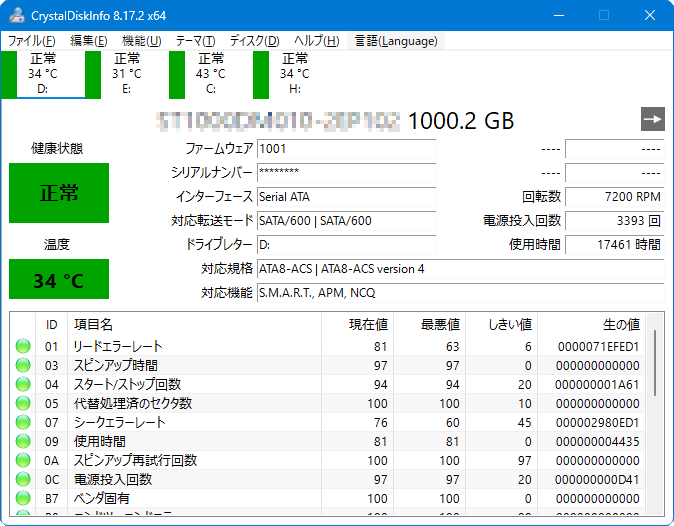Open the 編集(E) menu
Image resolution: width=674 pixels, height=526 pixels.
pyautogui.click(x=89, y=41)
